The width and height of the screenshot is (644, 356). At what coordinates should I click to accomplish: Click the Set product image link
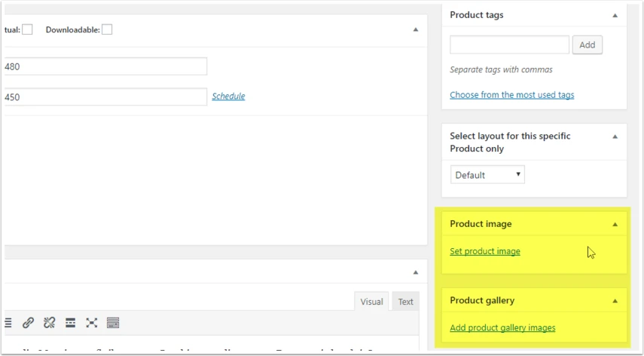(x=485, y=251)
